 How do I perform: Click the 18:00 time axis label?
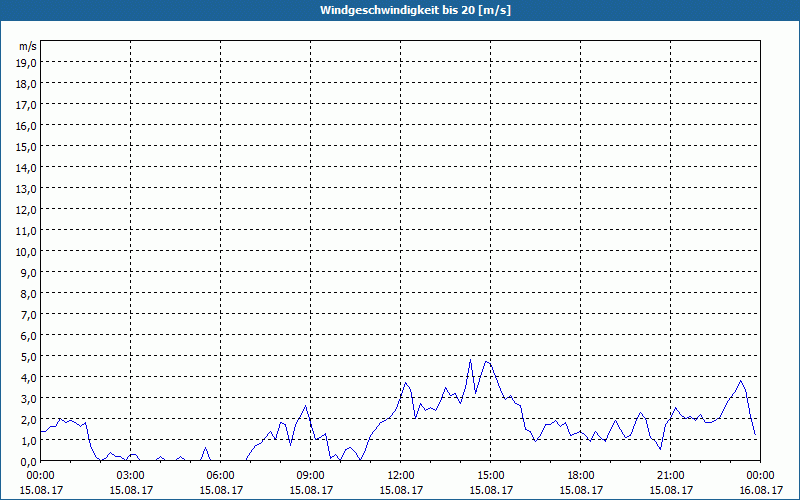pyautogui.click(x=581, y=476)
